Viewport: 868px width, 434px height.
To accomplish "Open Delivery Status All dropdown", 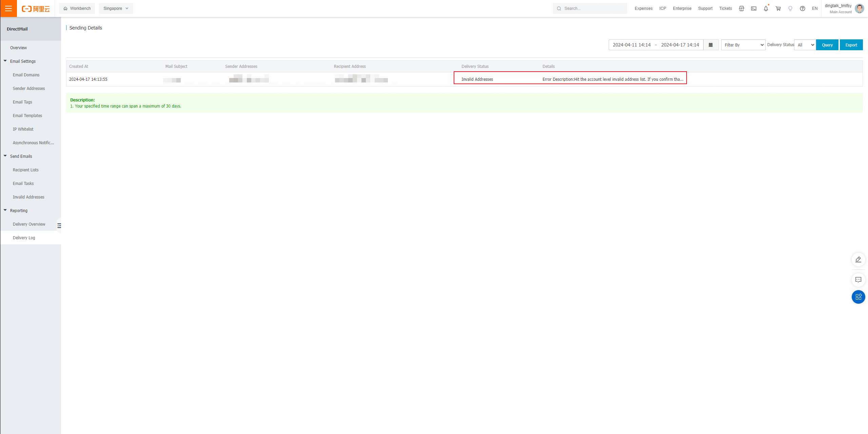I will [805, 45].
